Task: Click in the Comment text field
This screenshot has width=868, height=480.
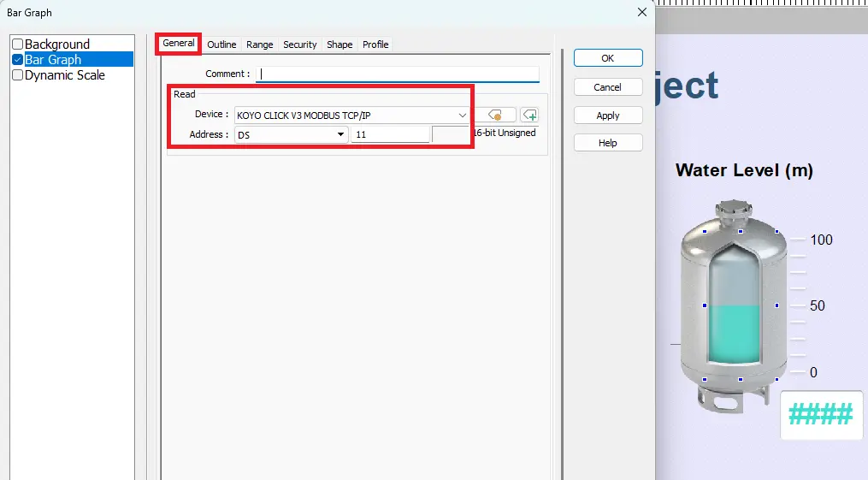Action: point(398,74)
